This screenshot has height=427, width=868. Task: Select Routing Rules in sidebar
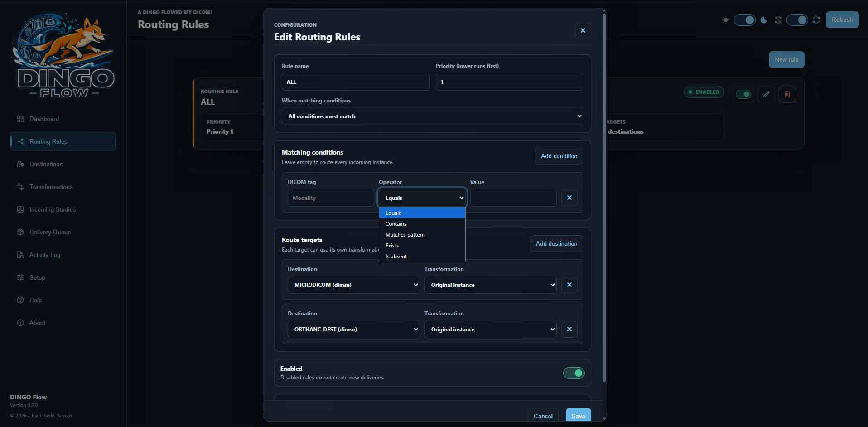coord(63,141)
